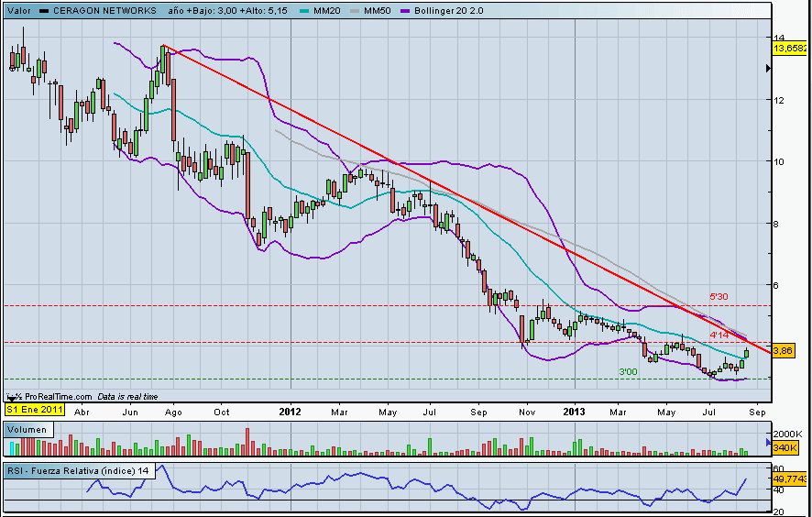812x517 pixels.
Task: Click the 'Oct' month on time axis
Action: click(222, 412)
